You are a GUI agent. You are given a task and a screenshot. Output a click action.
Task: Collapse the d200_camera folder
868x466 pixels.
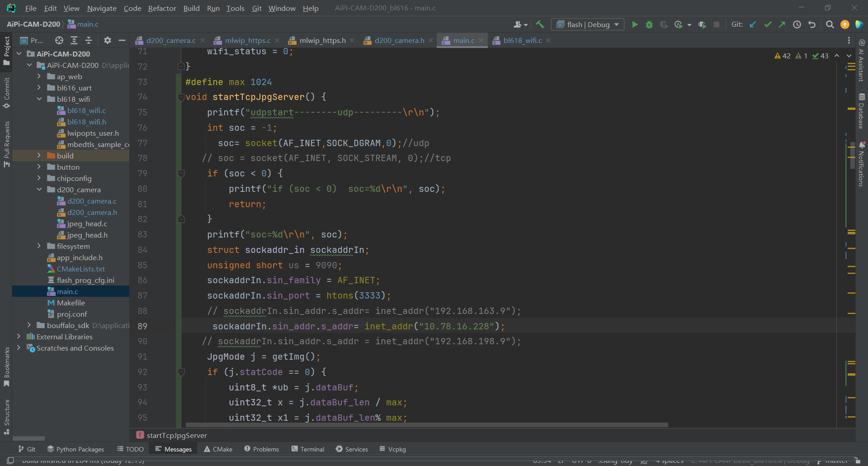[x=39, y=190]
